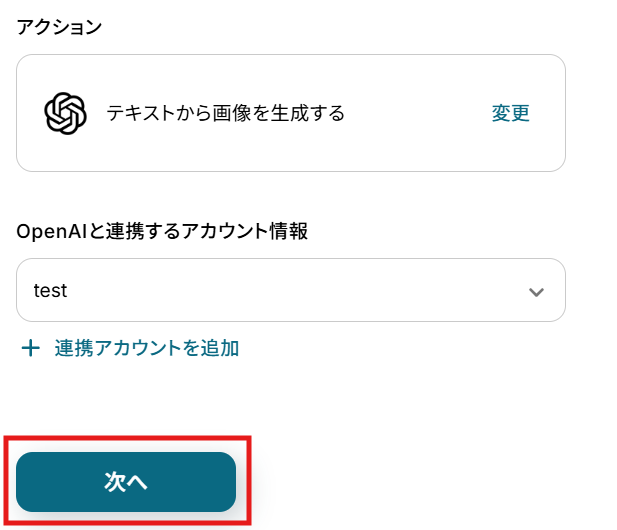Viewport: 617px width, 530px height.
Task: Select the テキストから画像を生成する action text
Action: coord(225,113)
